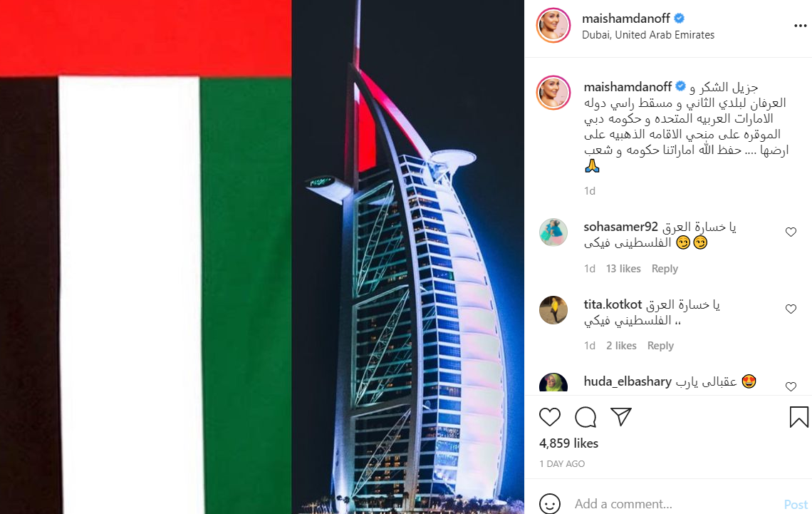812x514 pixels.
Task: Open maishamdanoff profile from the header username
Action: [x=626, y=19]
